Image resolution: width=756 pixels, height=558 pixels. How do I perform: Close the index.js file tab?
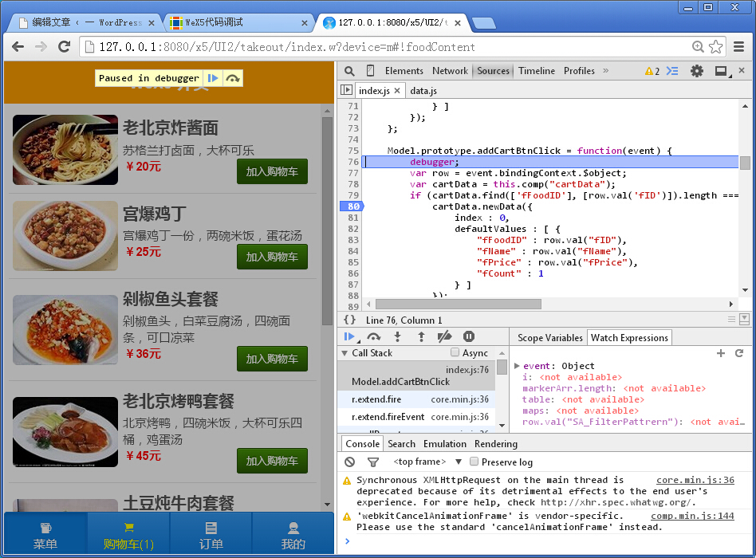click(397, 91)
